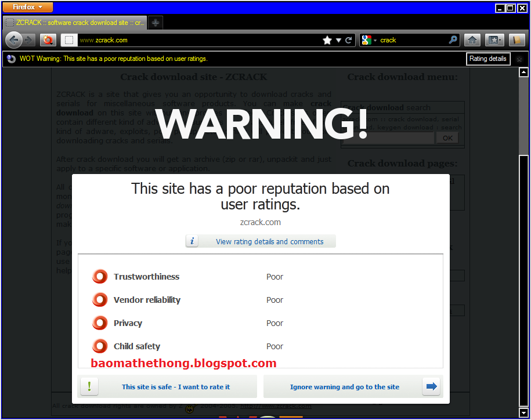This screenshot has width=531, height=420.
Task: Click the 'Trustworthiness' label text
Action: pyautogui.click(x=146, y=277)
